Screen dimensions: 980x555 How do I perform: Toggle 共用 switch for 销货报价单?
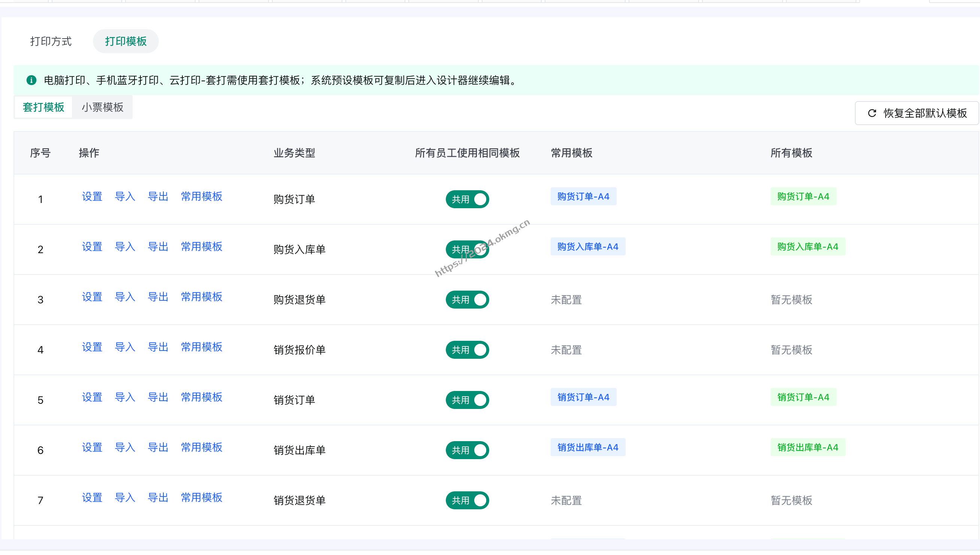467,350
